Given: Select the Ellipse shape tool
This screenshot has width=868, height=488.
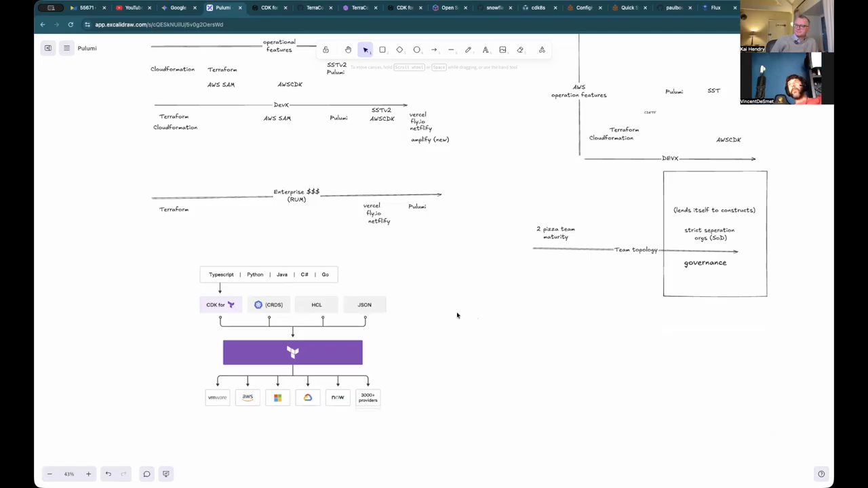Looking at the screenshot, I should 417,49.
